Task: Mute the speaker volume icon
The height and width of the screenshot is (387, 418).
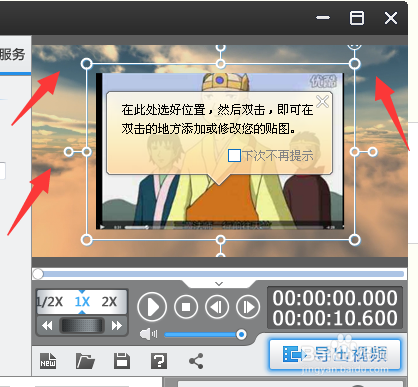Action: click(148, 334)
